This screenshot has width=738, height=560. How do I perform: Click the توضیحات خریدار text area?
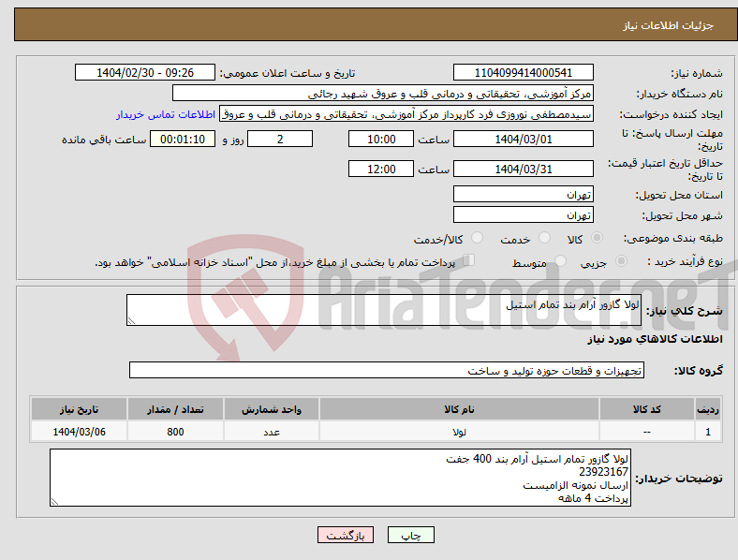click(340, 478)
